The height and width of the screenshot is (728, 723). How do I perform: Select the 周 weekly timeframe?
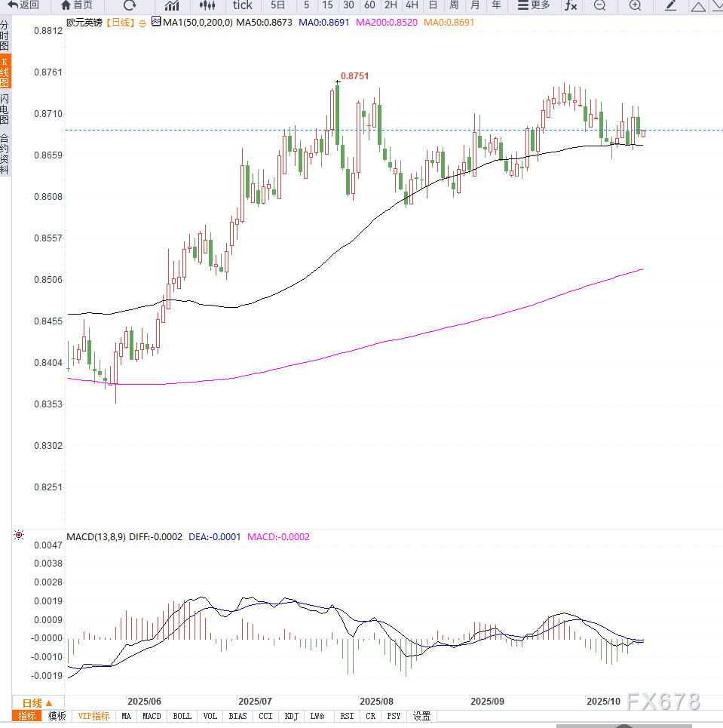[x=454, y=5]
